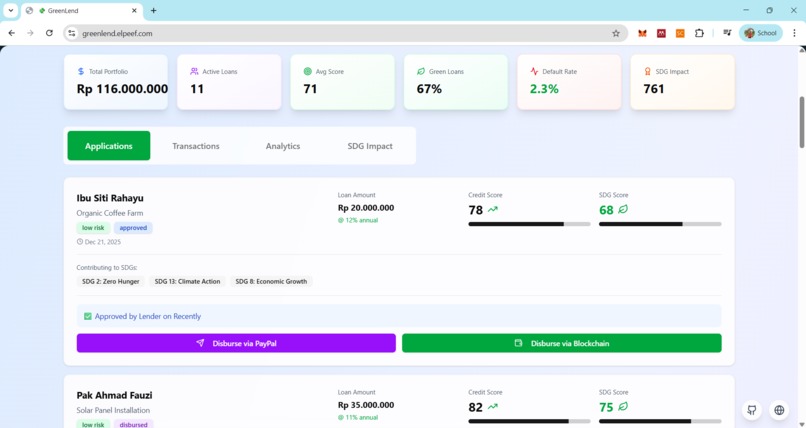Bookmark this page with the star icon
Screen dimensions: 806x428
point(616,33)
